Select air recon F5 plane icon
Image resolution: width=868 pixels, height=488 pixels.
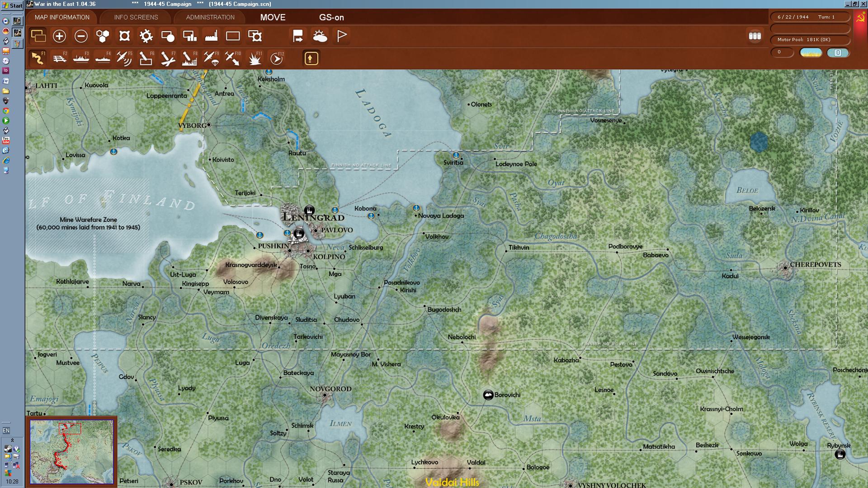click(x=124, y=58)
